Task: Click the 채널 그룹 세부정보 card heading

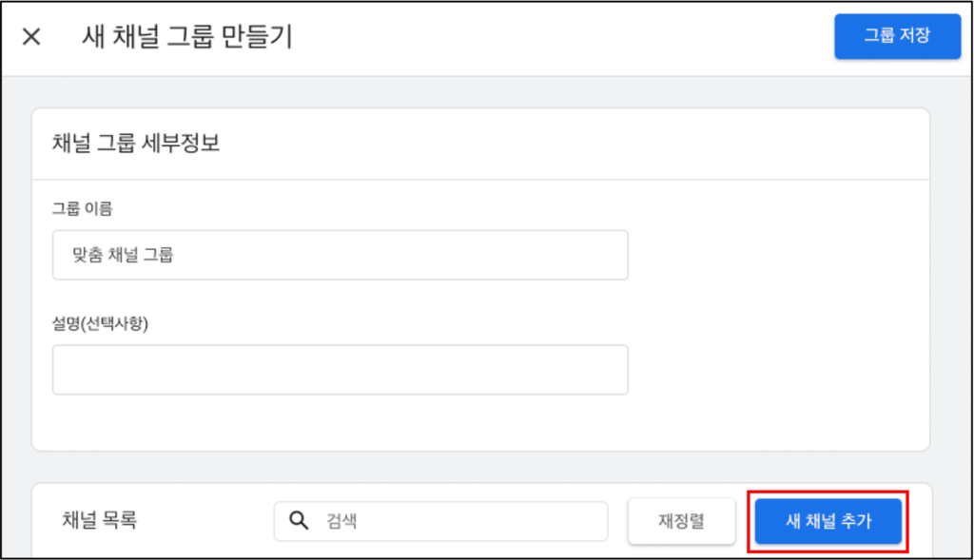Action: (135, 143)
